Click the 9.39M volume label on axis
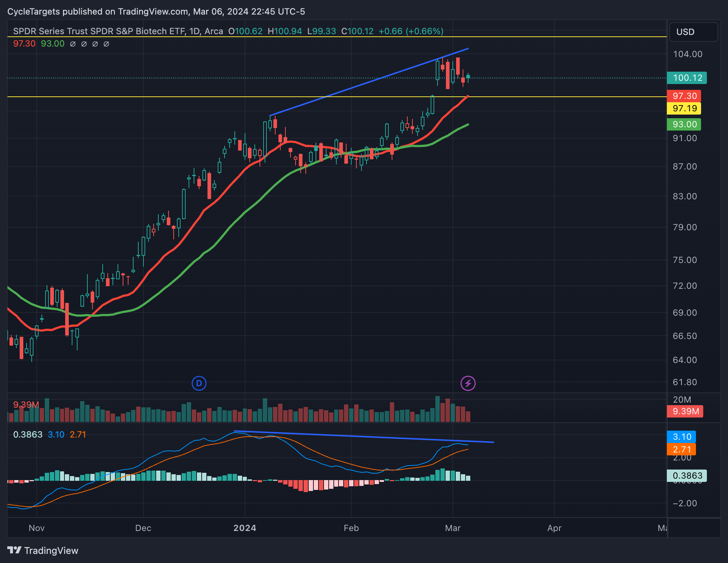 pyautogui.click(x=685, y=411)
